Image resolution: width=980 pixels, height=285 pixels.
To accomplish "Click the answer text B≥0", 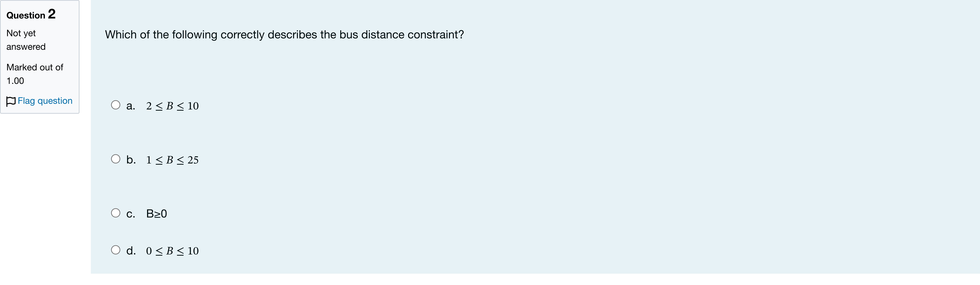I will 157,214.
